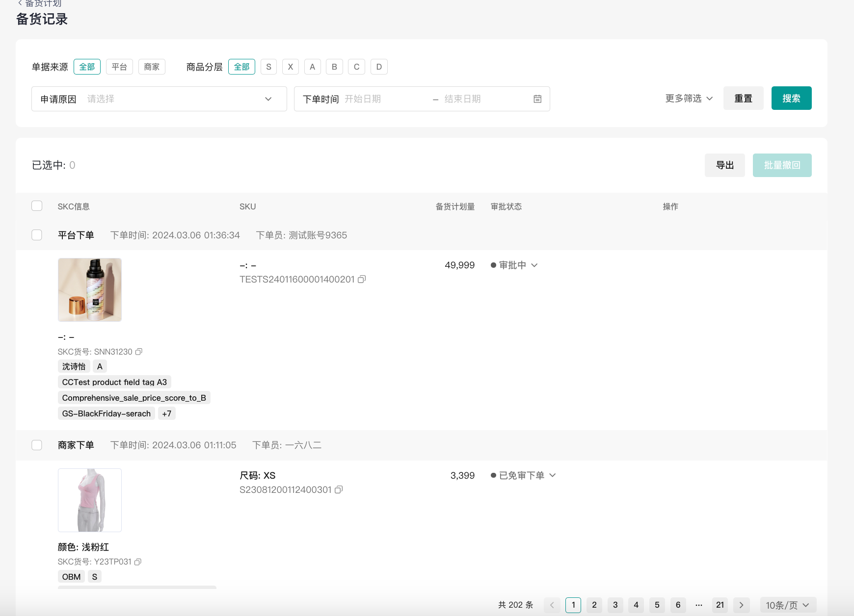Filter 单据来源 by 平台
This screenshot has height=616, width=854.
[119, 67]
